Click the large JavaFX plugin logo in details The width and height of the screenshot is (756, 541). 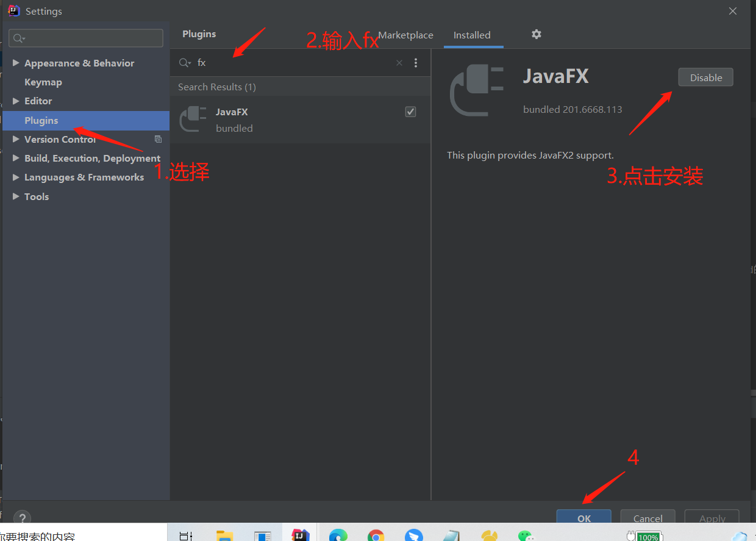pos(477,91)
